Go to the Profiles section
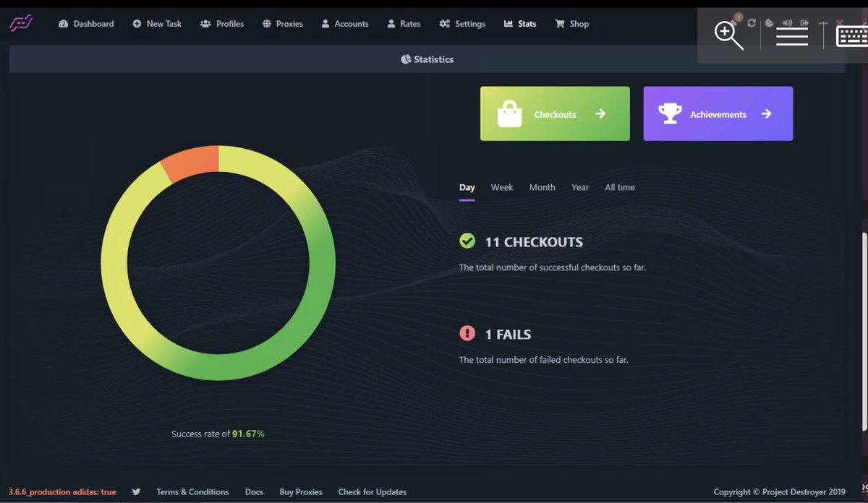Screen dimensions: 868x503 point(222,24)
